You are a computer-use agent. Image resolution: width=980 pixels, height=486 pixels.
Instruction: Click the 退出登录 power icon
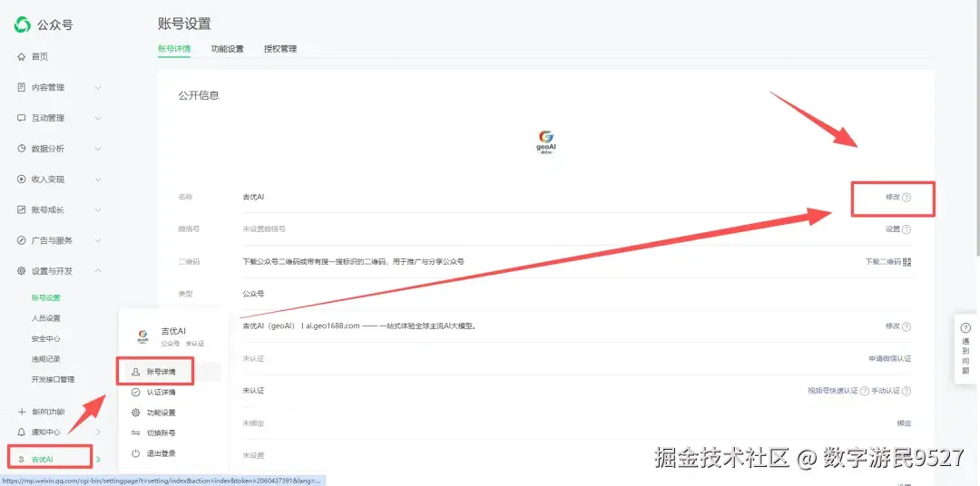tap(135, 453)
